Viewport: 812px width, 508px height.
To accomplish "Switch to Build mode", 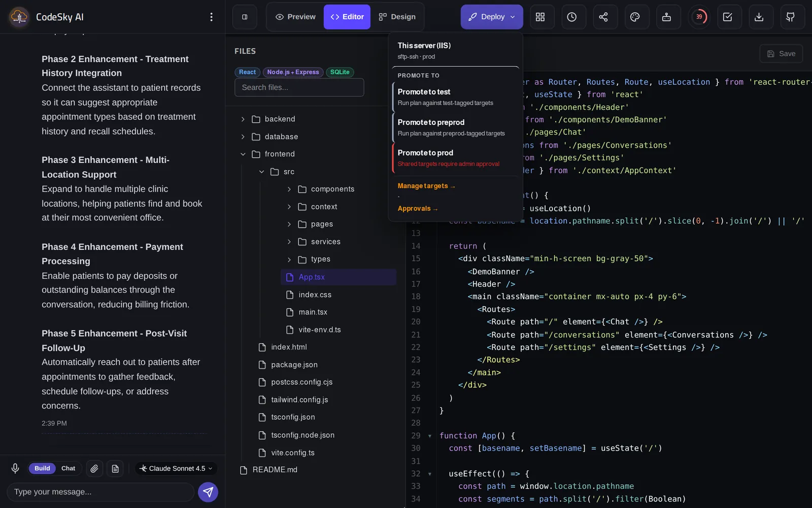I will pos(42,468).
